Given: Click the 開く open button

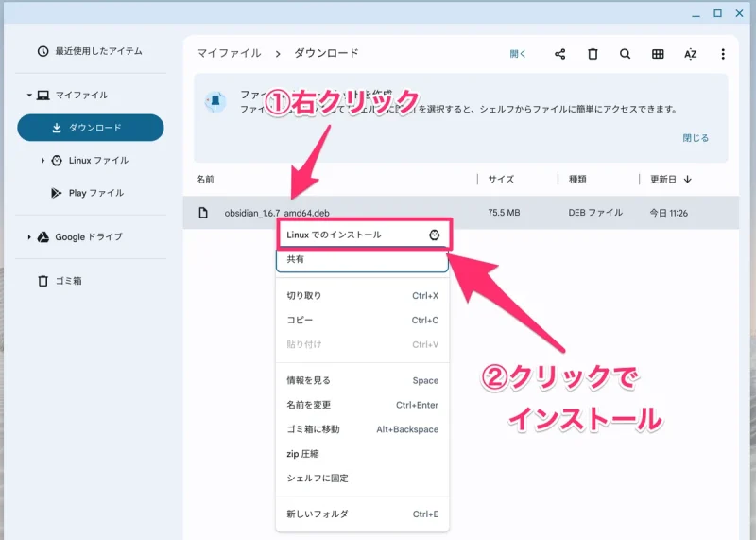Looking at the screenshot, I should coord(518,54).
